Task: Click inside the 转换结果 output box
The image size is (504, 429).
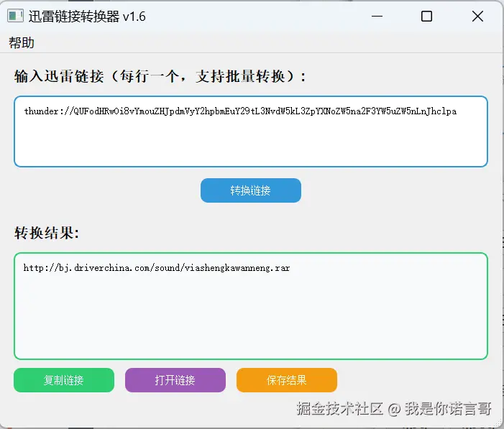Action: coord(251,306)
